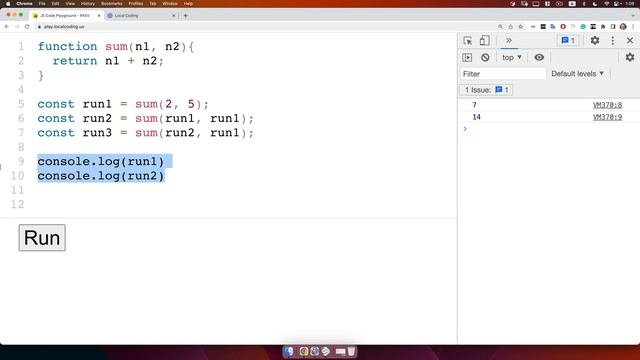The width and height of the screenshot is (640, 360).
Task: Click console output value 7
Action: [x=474, y=105]
